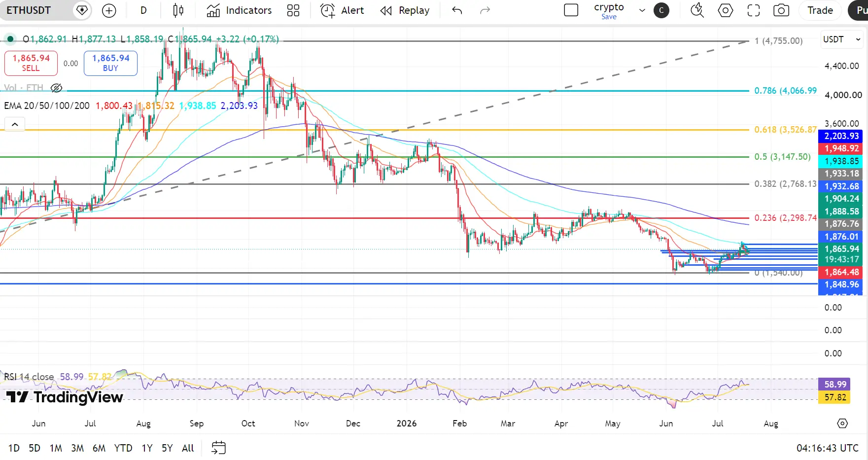Open the USDT currency dropdown
Viewport: 868px width, 460px height.
point(841,39)
